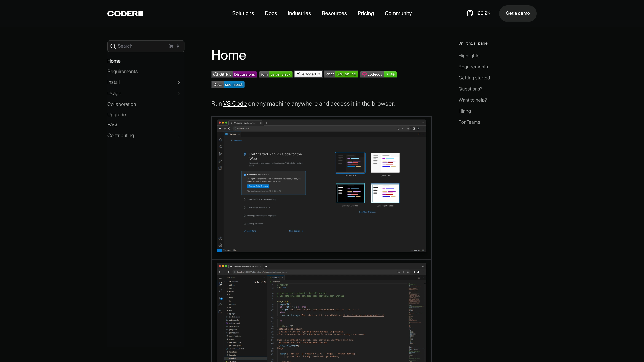Click the hamburger menu icon in Welcome screenshot
Viewport: 644px width, 362px height.
pyautogui.click(x=220, y=134)
